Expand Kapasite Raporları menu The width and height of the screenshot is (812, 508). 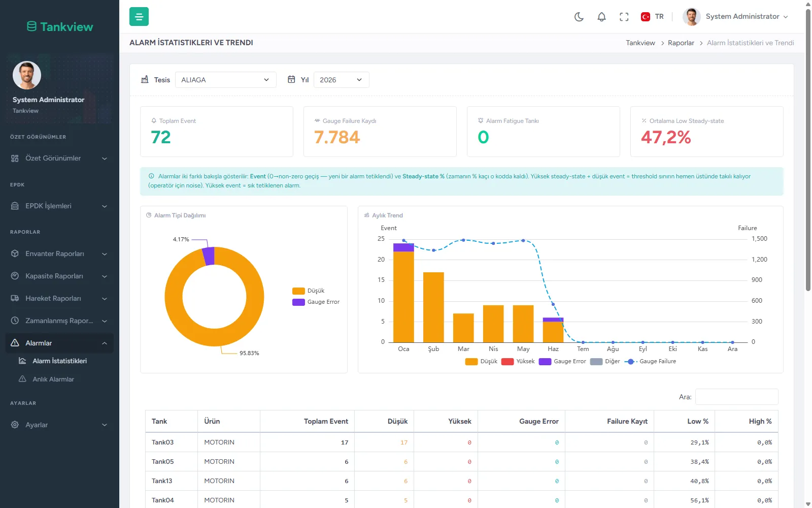click(x=59, y=276)
